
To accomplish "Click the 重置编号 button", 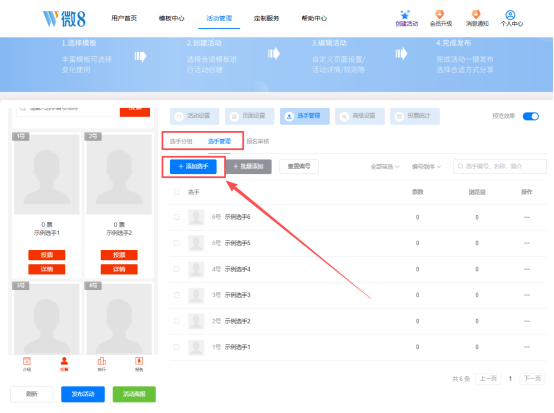I will (x=299, y=166).
